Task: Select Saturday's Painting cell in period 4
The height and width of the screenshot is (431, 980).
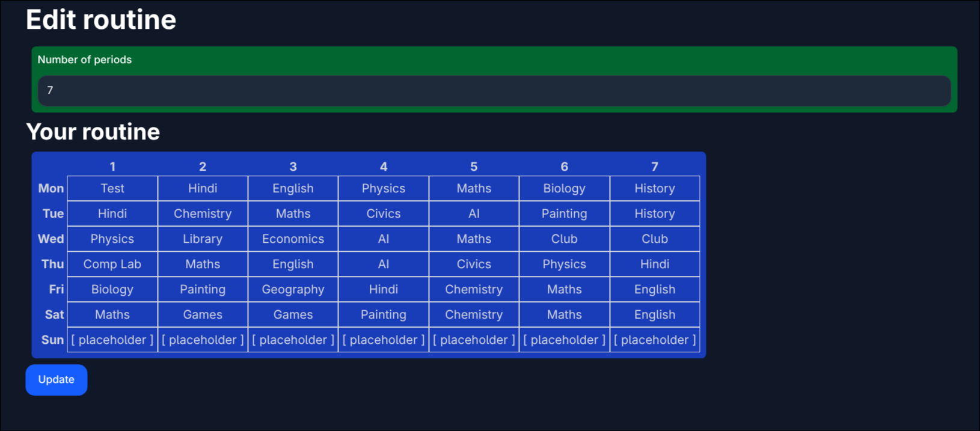Action: tap(384, 314)
